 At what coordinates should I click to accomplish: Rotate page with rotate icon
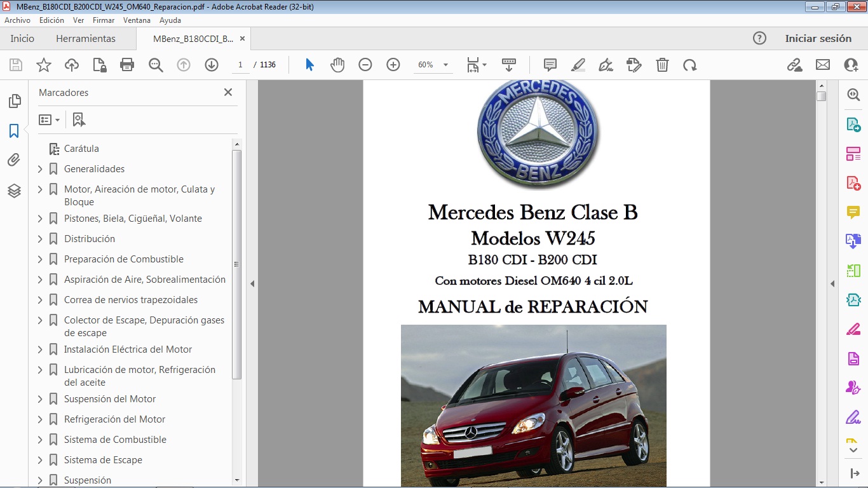(x=690, y=65)
